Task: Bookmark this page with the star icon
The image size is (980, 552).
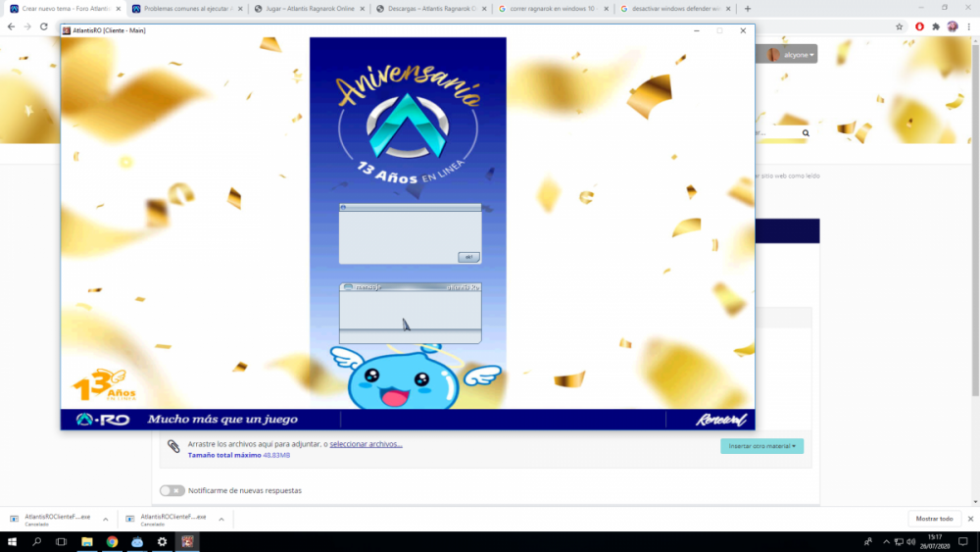Action: point(900,26)
